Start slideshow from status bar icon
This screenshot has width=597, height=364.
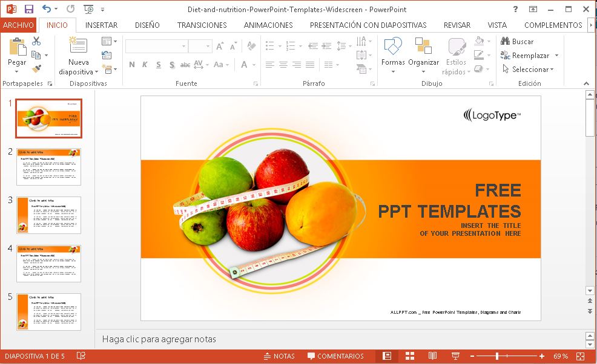(x=455, y=356)
